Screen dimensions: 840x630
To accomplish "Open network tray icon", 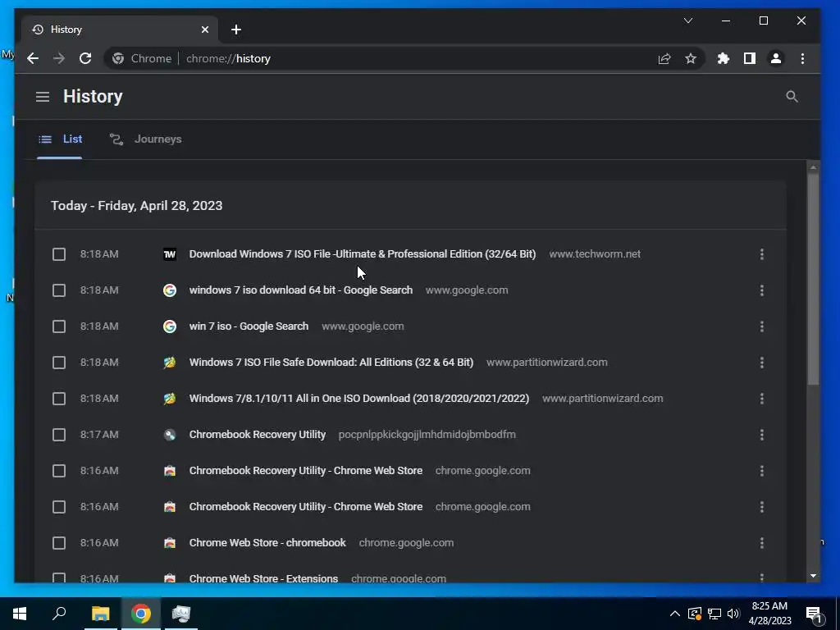I will pyautogui.click(x=714, y=614).
